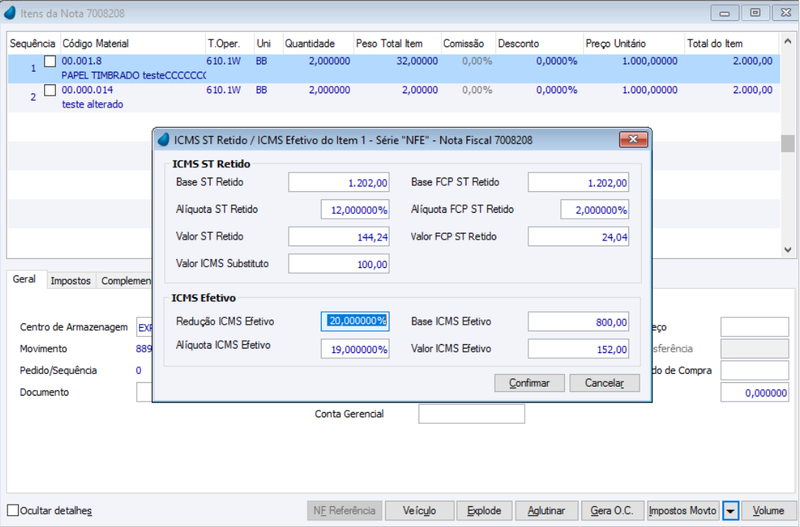Open the Impostos tab
This screenshot has width=800, height=527.
click(70, 281)
